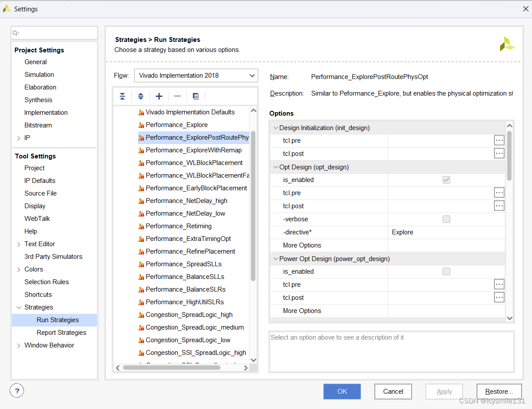This screenshot has height=409, width=532.
Task: Browse tcl.post file under Power Opt Design
Action: [499, 298]
